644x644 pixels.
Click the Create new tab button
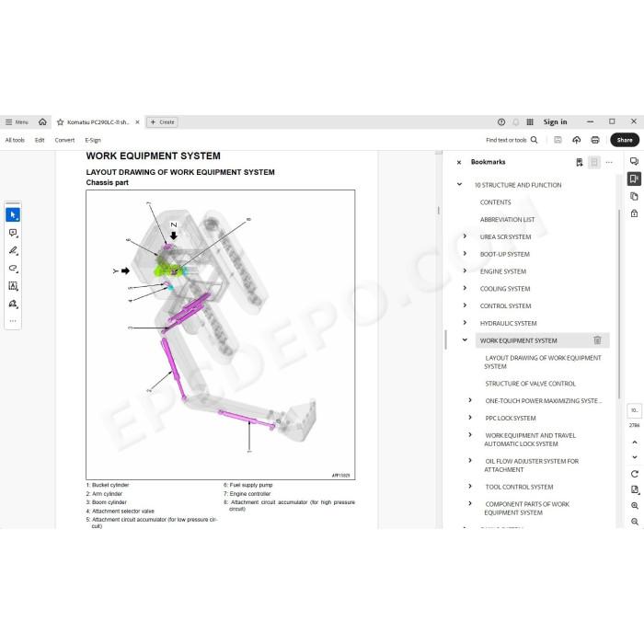click(162, 122)
